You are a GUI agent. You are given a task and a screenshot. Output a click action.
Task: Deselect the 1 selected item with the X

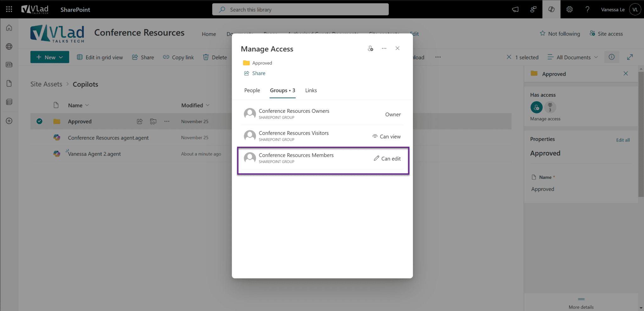[x=509, y=57]
